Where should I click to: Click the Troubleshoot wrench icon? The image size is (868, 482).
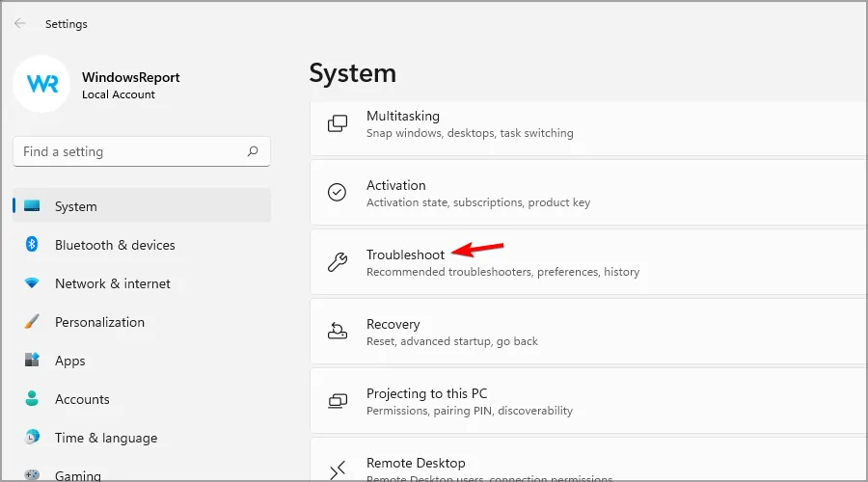tap(338, 262)
